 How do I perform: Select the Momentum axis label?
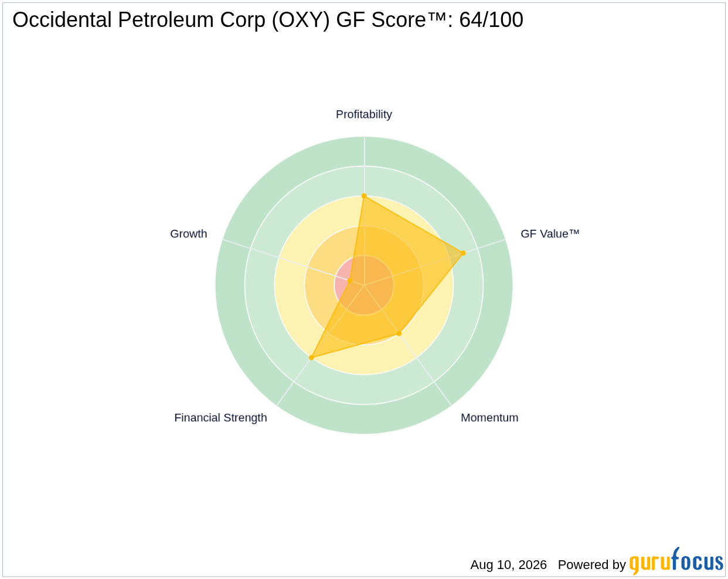point(489,418)
